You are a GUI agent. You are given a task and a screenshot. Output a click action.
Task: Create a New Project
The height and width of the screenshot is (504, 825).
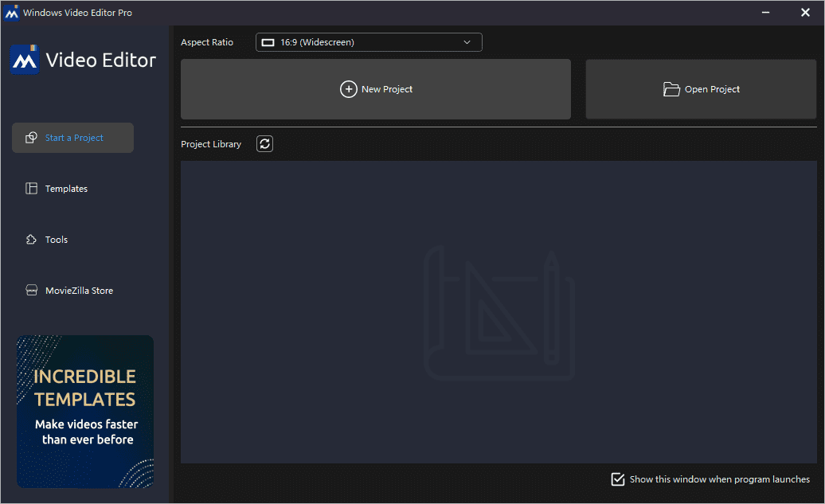(x=376, y=89)
